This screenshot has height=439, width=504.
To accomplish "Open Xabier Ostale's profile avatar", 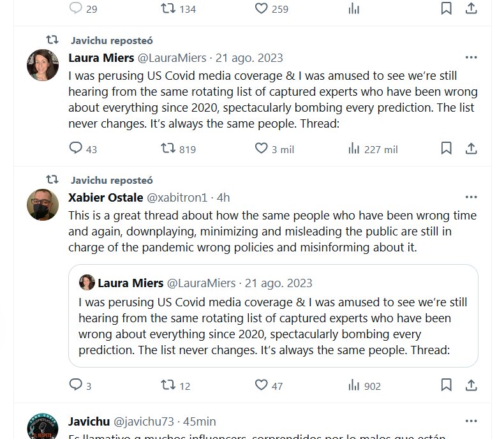I will pyautogui.click(x=43, y=204).
